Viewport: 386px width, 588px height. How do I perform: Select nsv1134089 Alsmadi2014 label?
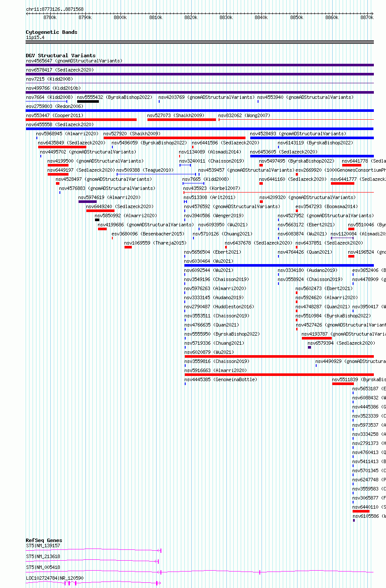point(210,152)
